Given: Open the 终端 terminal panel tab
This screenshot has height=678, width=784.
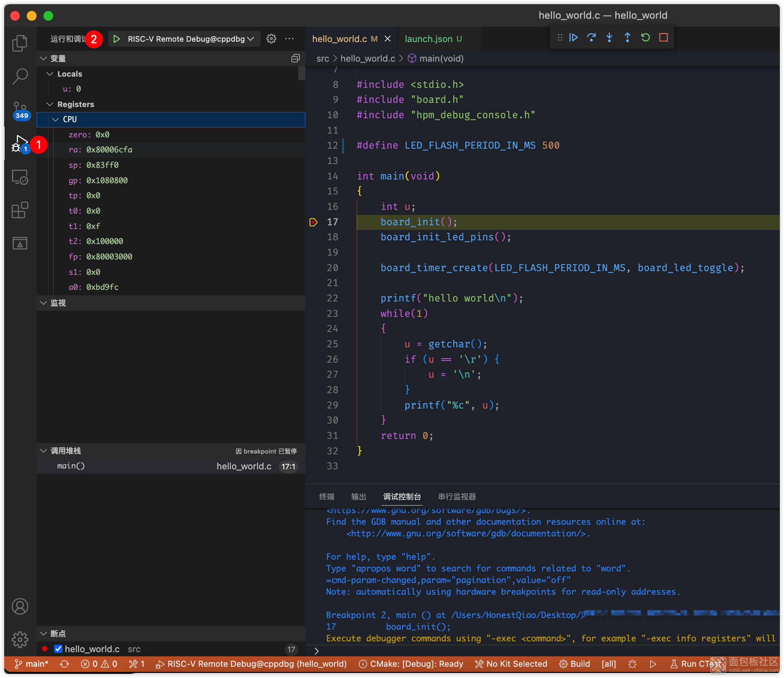Looking at the screenshot, I should coord(327,496).
